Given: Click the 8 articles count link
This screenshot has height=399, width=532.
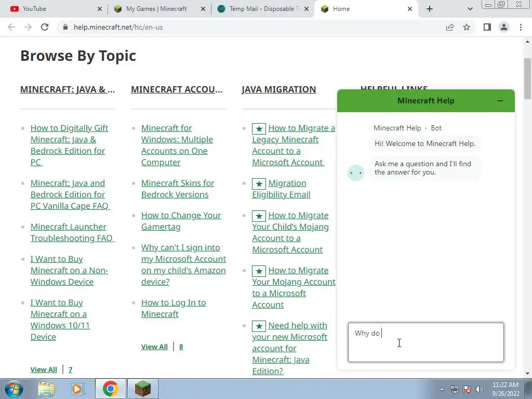Looking at the screenshot, I should pyautogui.click(x=181, y=347).
